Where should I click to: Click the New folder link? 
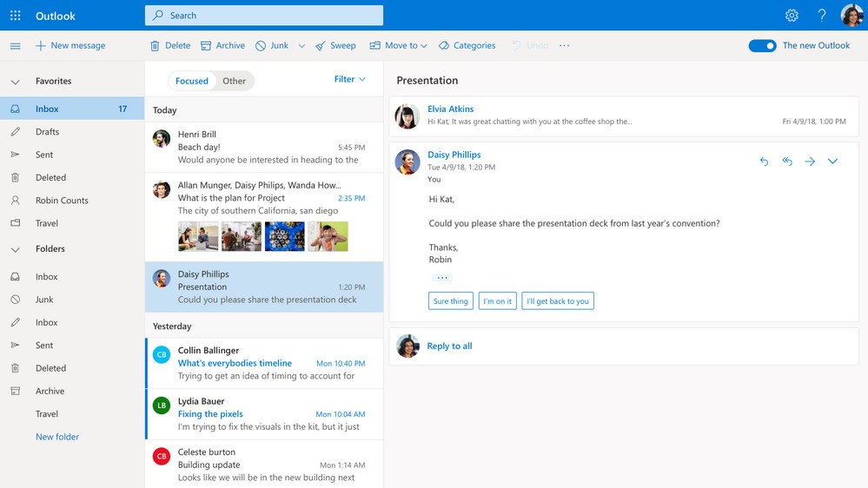(x=57, y=437)
